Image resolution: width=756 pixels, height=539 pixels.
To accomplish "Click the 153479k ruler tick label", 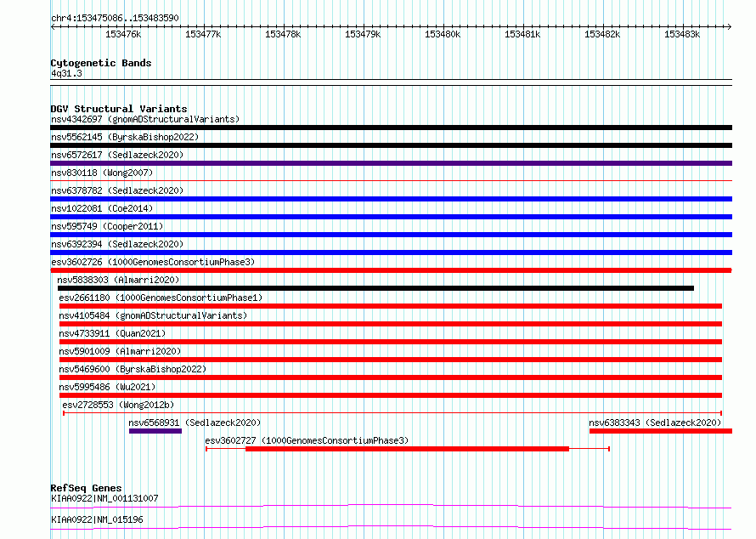I will (363, 34).
